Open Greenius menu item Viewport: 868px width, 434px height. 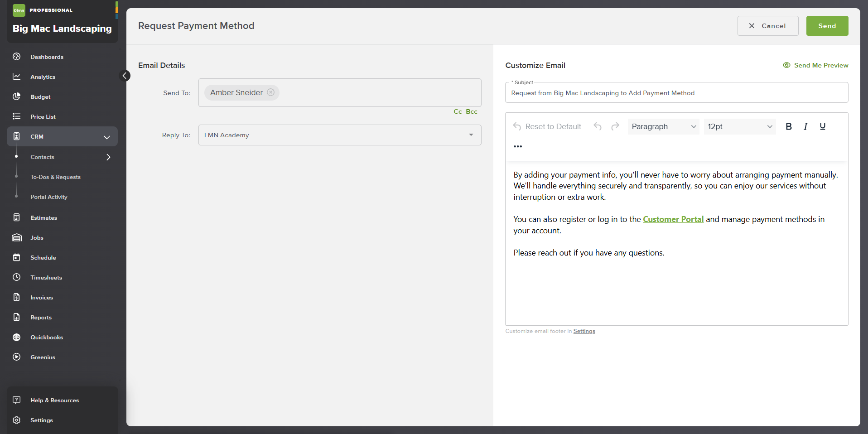43,357
